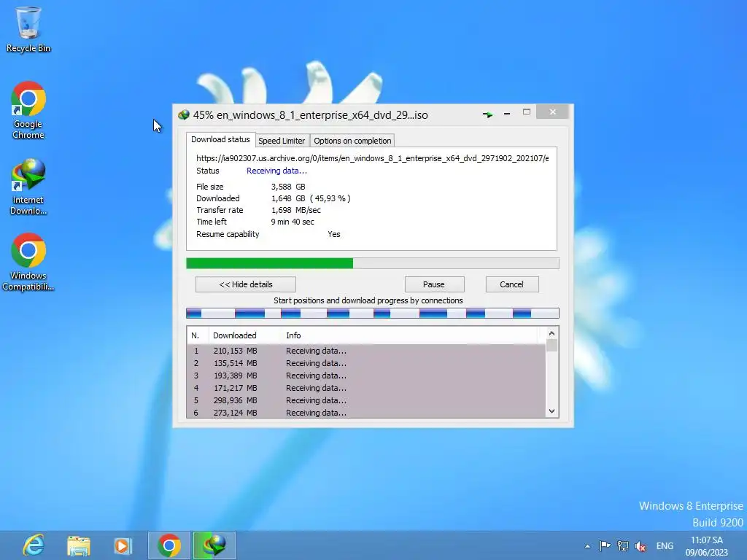747x560 pixels.
Task: Click the Hide details button
Action: pyautogui.click(x=246, y=284)
